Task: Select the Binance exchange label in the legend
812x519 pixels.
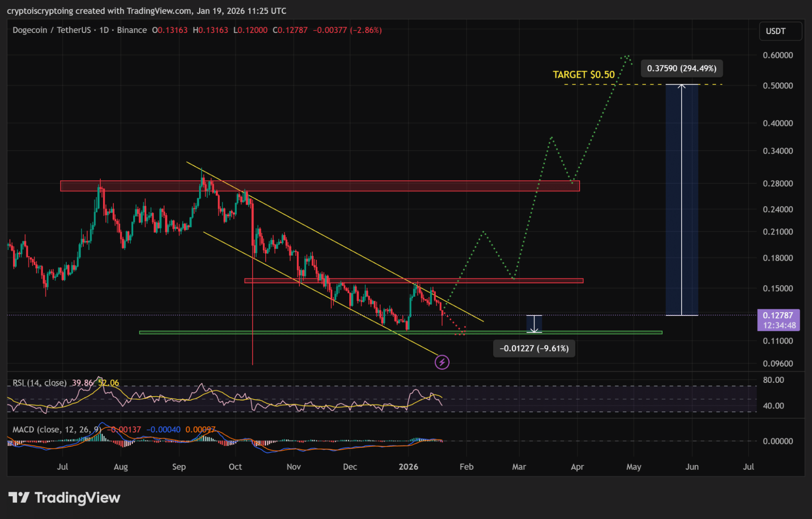Action: click(x=132, y=30)
